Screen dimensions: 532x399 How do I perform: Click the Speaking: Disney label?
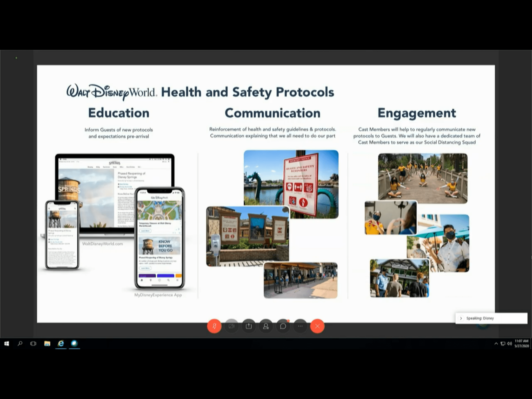click(x=480, y=318)
